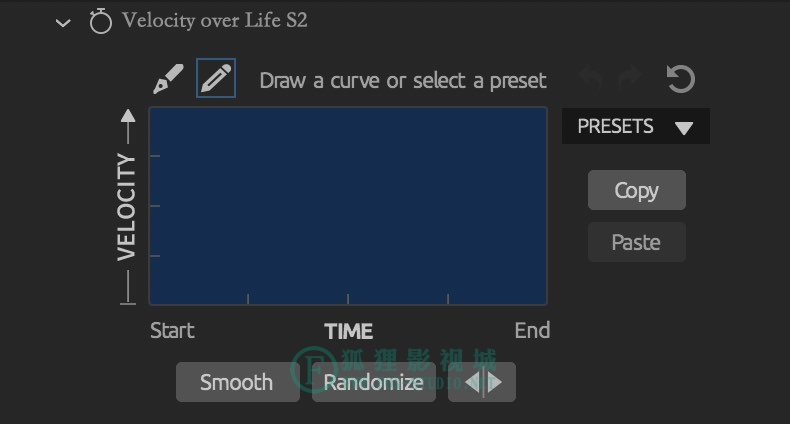Click the PRESETS downward triangle arrow
Image resolution: width=790 pixels, height=424 pixels.
(x=684, y=128)
